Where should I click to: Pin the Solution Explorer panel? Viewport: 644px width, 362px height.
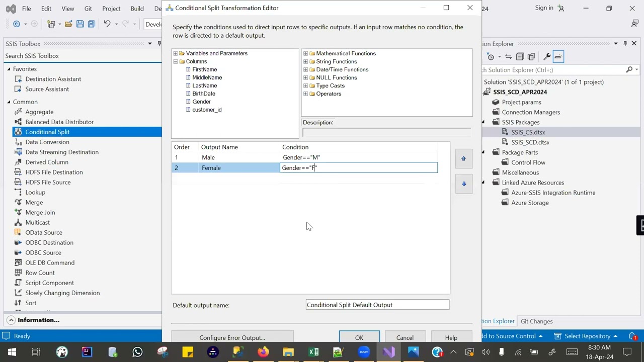pos(625,44)
